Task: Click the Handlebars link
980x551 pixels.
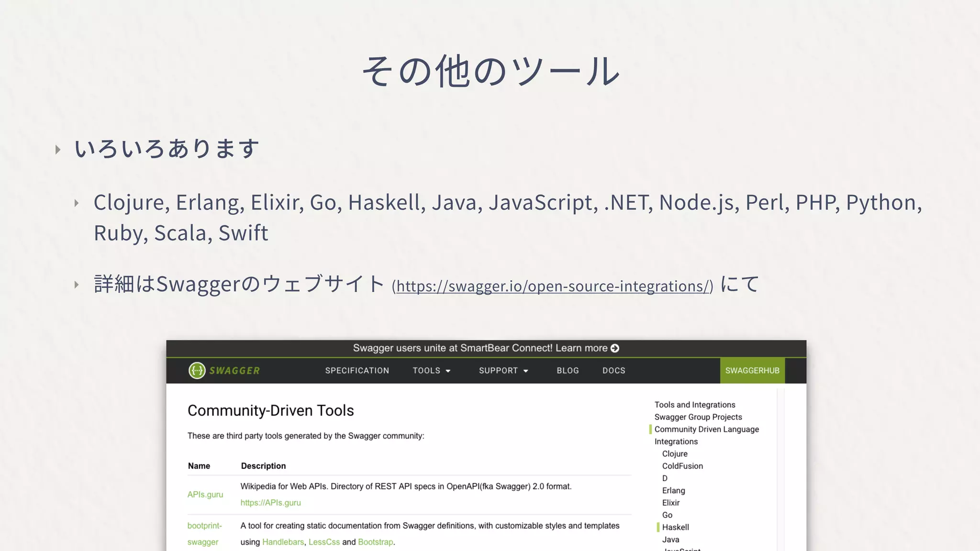Action: [x=283, y=542]
